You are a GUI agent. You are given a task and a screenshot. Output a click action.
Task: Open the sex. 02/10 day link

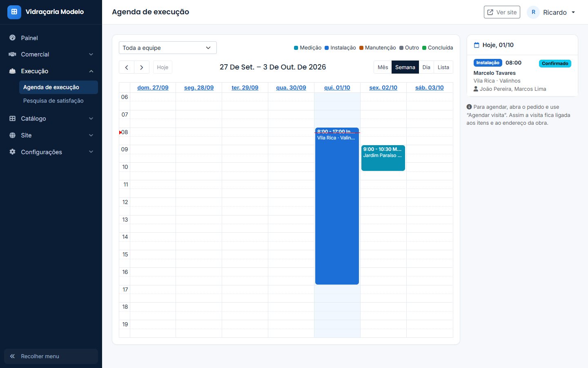383,88
